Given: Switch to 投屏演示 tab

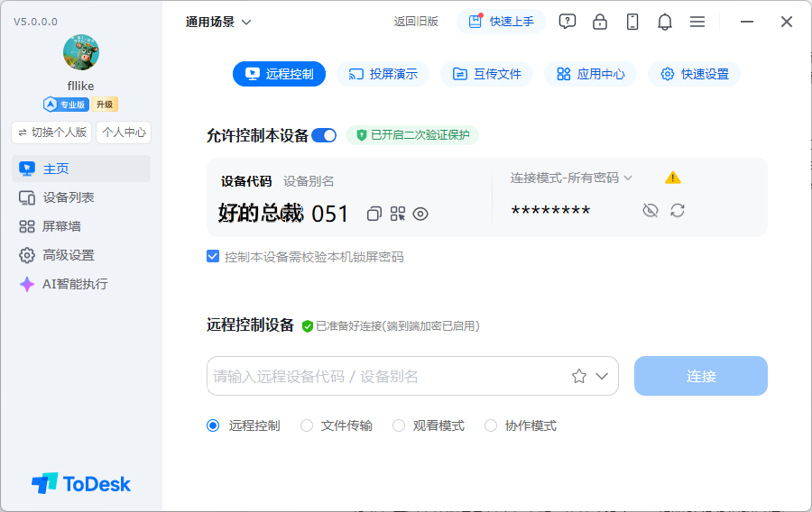Looking at the screenshot, I should (383, 74).
